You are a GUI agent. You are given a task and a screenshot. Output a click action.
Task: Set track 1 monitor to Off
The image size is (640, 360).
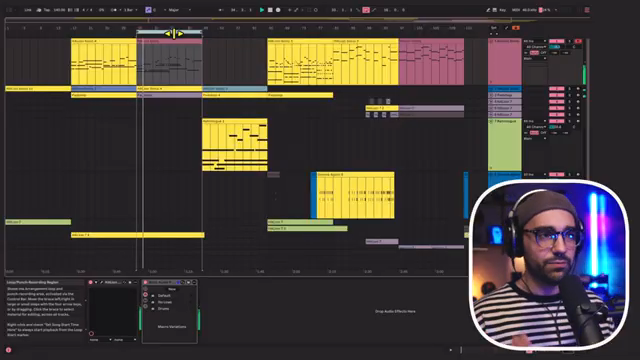pos(543,53)
